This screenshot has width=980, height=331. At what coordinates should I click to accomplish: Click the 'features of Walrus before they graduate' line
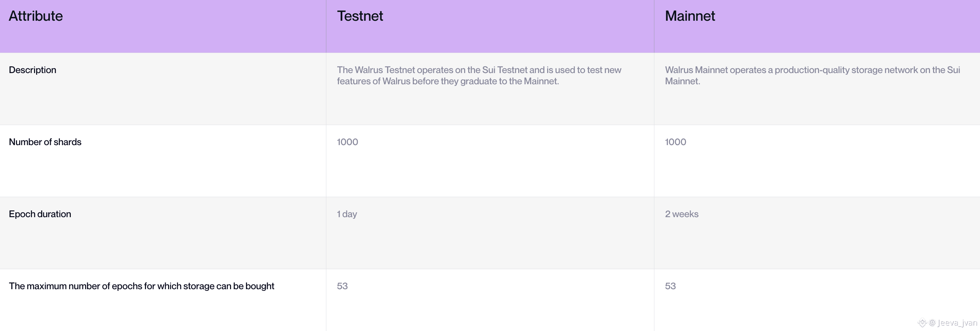pos(447,81)
